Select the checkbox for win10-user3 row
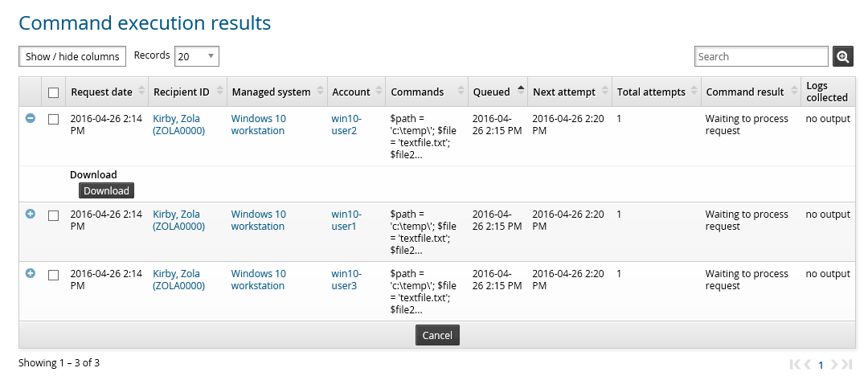The image size is (868, 376). [x=54, y=274]
